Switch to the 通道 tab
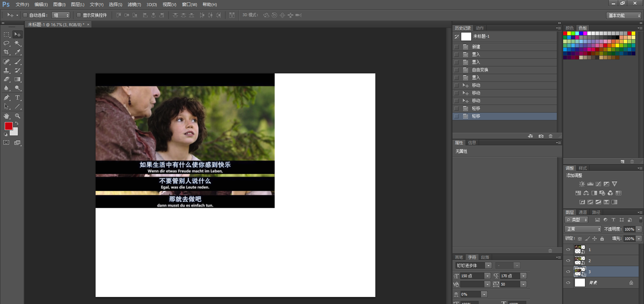Screen dimensions: 644x304 click(583, 212)
